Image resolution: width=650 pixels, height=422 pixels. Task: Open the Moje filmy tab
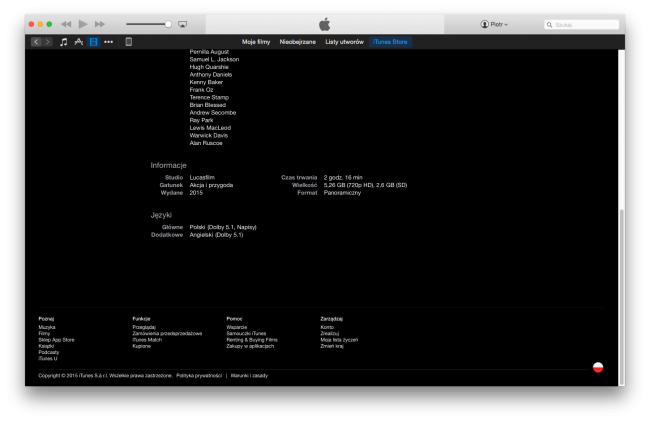coord(256,42)
